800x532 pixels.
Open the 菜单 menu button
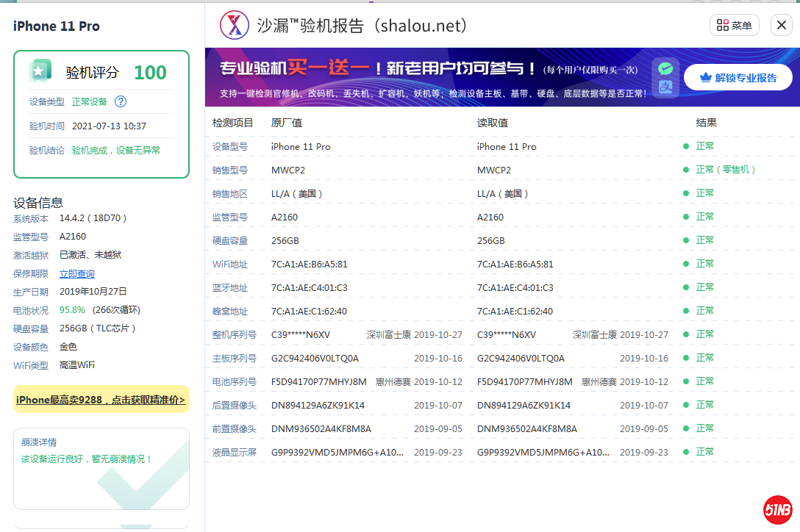pyautogui.click(x=733, y=26)
